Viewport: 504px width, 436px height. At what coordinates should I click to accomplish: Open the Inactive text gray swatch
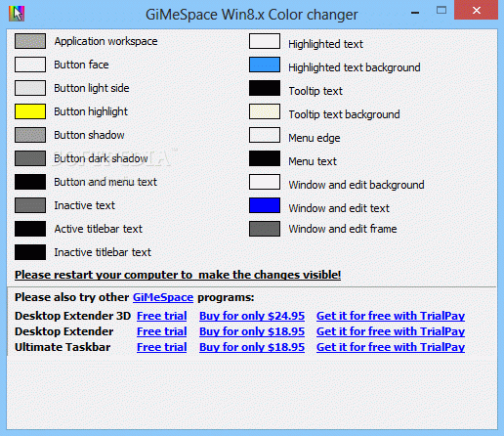[x=30, y=205]
